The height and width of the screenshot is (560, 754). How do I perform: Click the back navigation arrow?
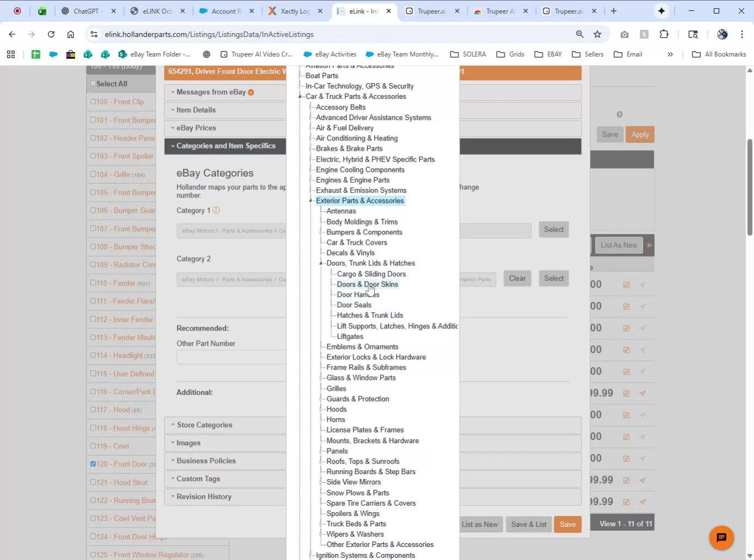(x=12, y=34)
